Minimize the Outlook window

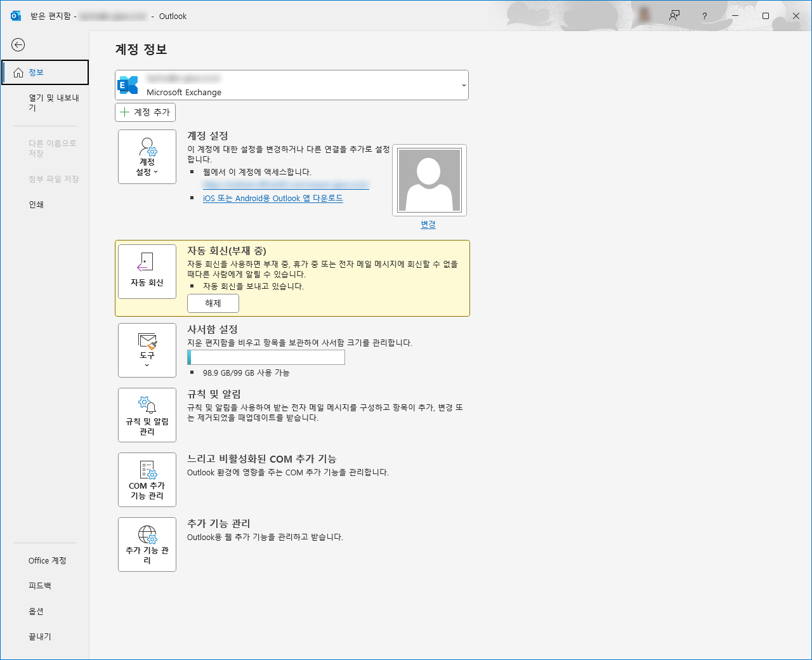tap(735, 16)
